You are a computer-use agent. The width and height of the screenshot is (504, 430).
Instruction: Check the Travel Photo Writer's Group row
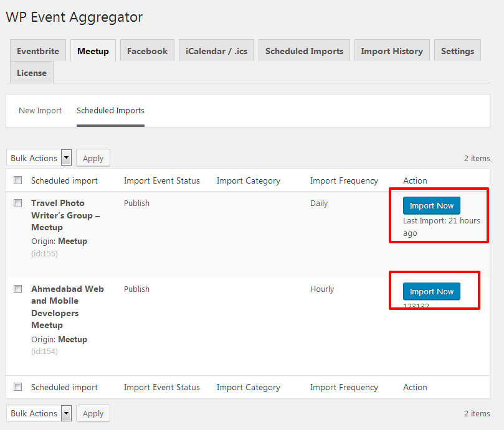(17, 203)
